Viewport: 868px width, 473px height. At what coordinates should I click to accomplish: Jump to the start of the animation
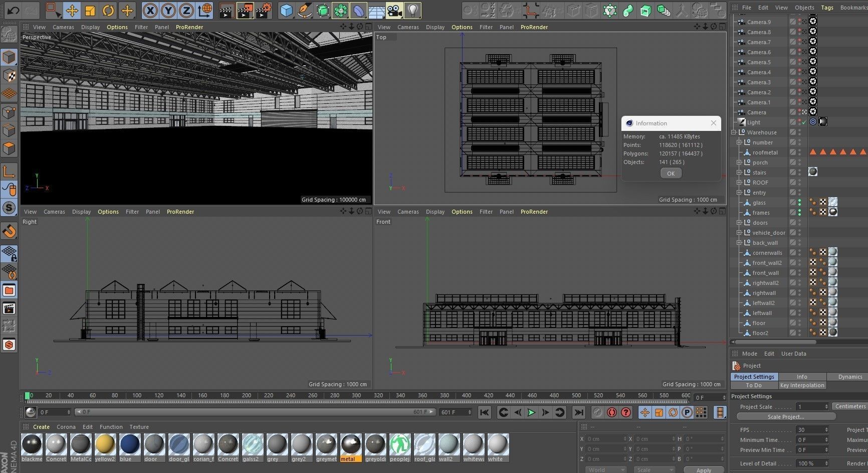484,412
